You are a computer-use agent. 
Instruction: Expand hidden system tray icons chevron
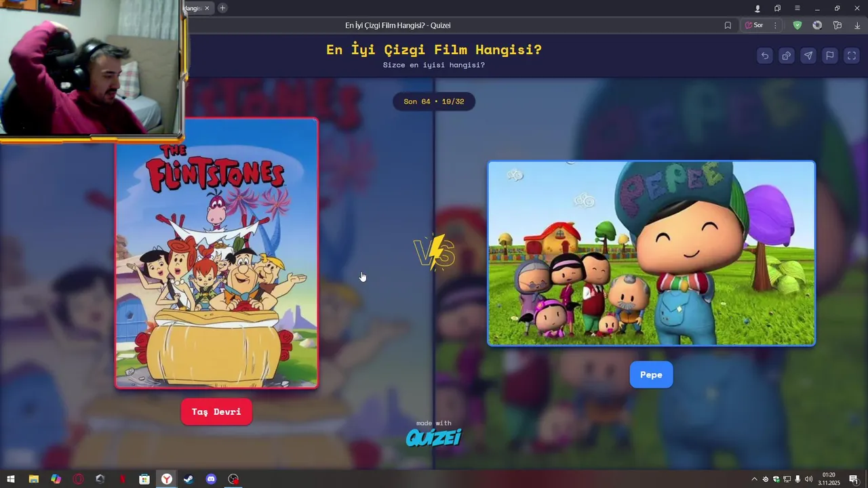point(754,479)
